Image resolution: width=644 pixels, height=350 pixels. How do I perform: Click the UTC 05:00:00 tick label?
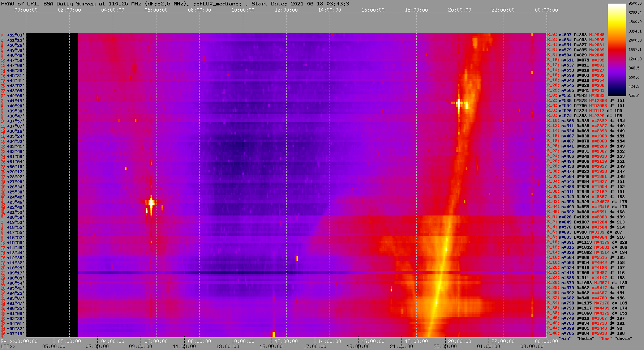click(x=54, y=346)
